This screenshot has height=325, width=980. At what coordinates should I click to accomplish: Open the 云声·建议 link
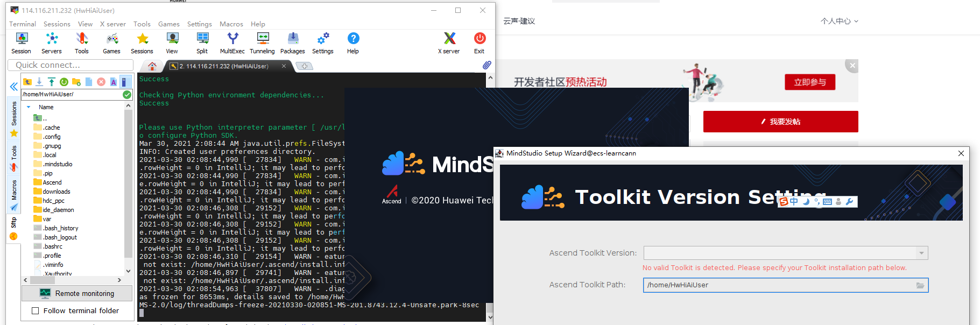[519, 21]
